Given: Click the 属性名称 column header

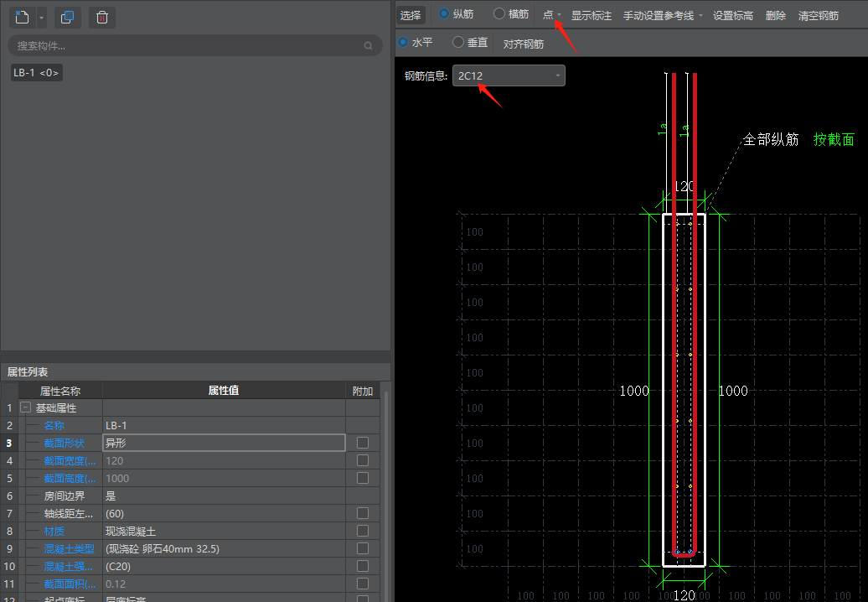Looking at the screenshot, I should click(x=60, y=391).
